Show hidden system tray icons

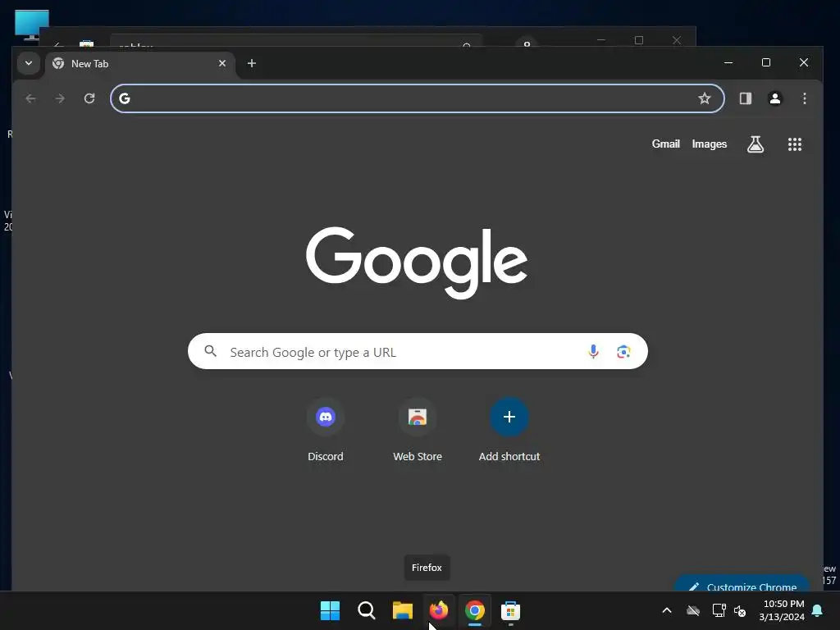click(x=667, y=610)
